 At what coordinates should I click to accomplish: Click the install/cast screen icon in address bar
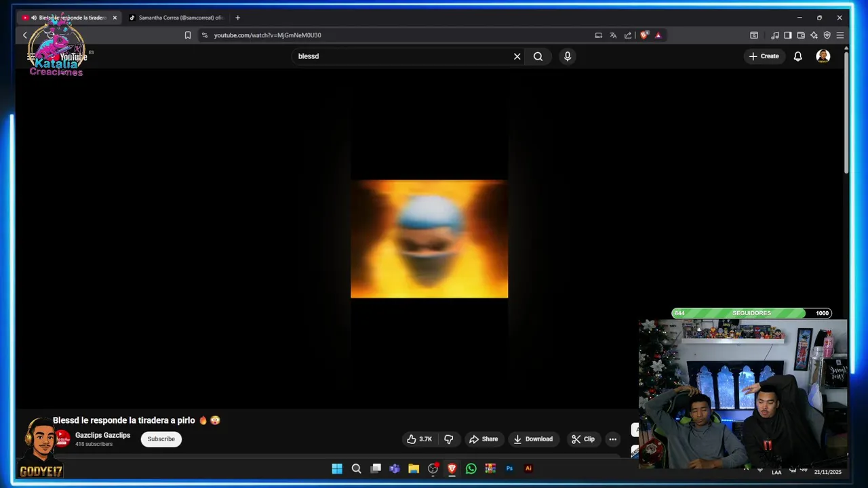[x=598, y=35]
